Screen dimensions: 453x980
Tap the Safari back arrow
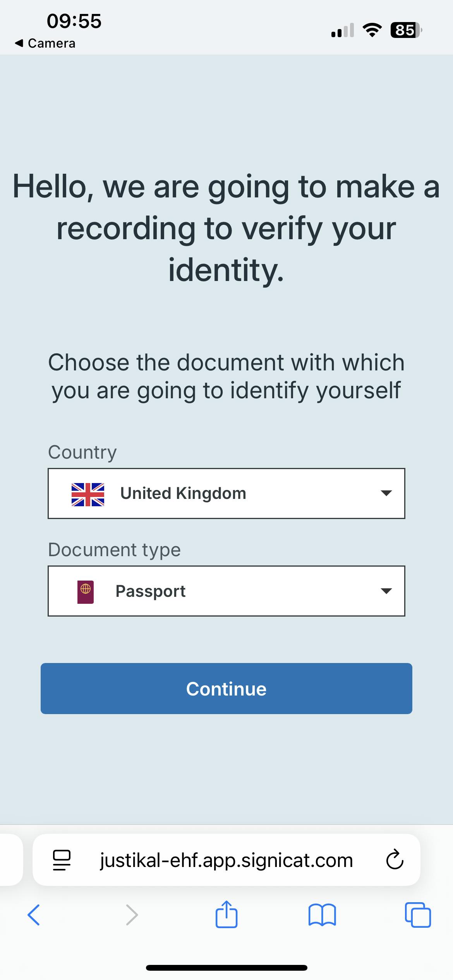click(x=34, y=915)
